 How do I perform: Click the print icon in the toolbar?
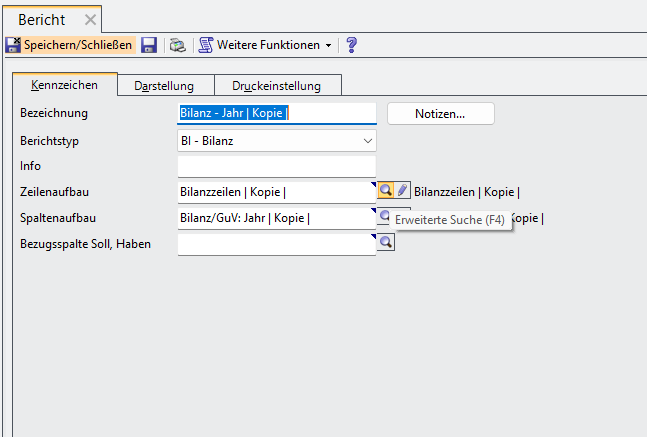coord(177,45)
